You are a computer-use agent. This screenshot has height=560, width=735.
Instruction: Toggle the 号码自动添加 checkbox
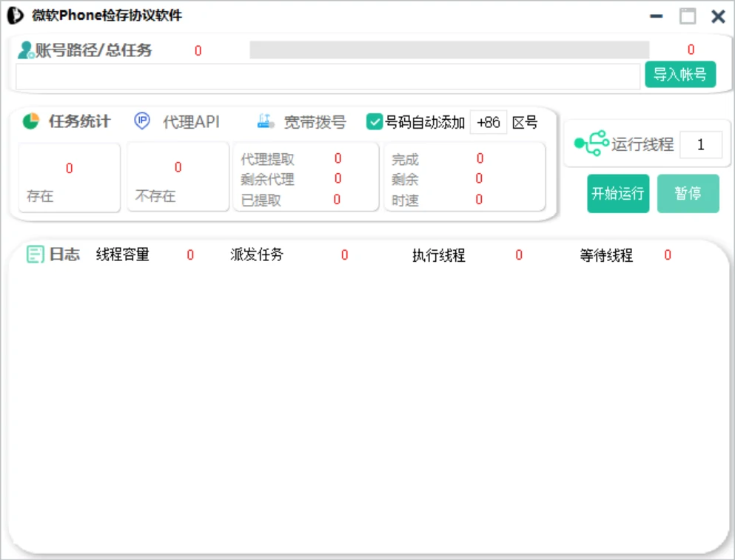pyautogui.click(x=374, y=122)
